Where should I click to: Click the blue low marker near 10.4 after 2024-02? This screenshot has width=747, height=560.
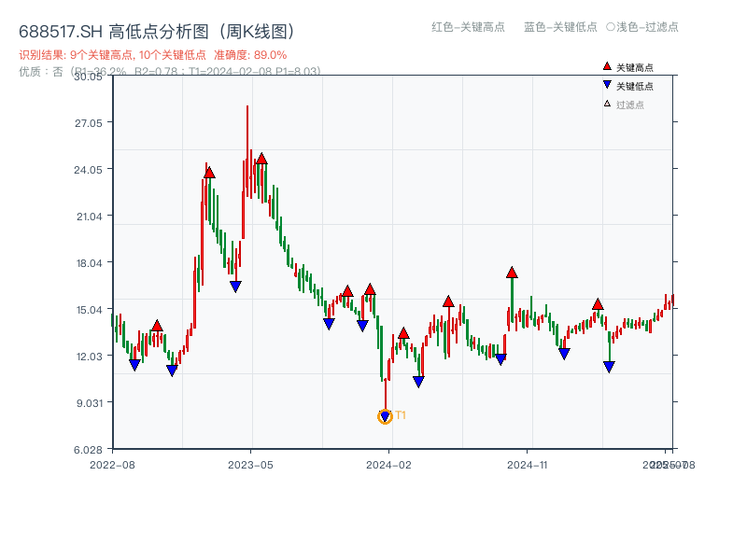tap(418, 382)
